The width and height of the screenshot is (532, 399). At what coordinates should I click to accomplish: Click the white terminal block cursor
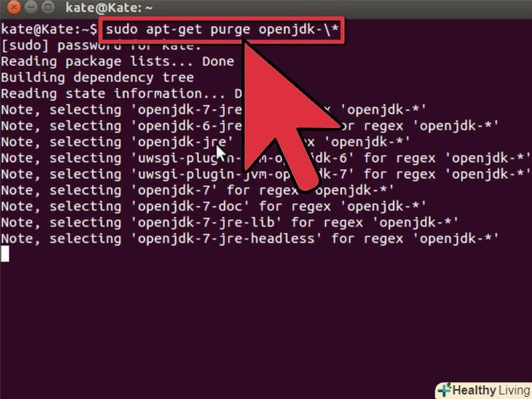(5, 254)
